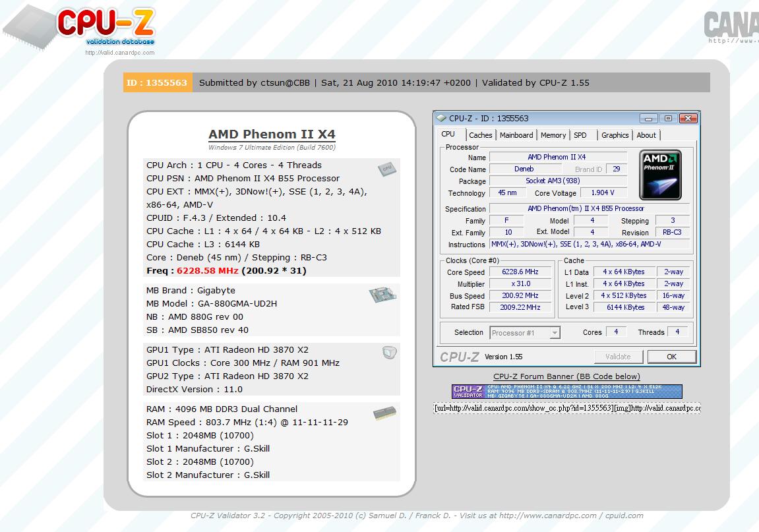Click the Name field AMD Phenom II X4
This screenshot has height=532, width=759.
point(557,157)
